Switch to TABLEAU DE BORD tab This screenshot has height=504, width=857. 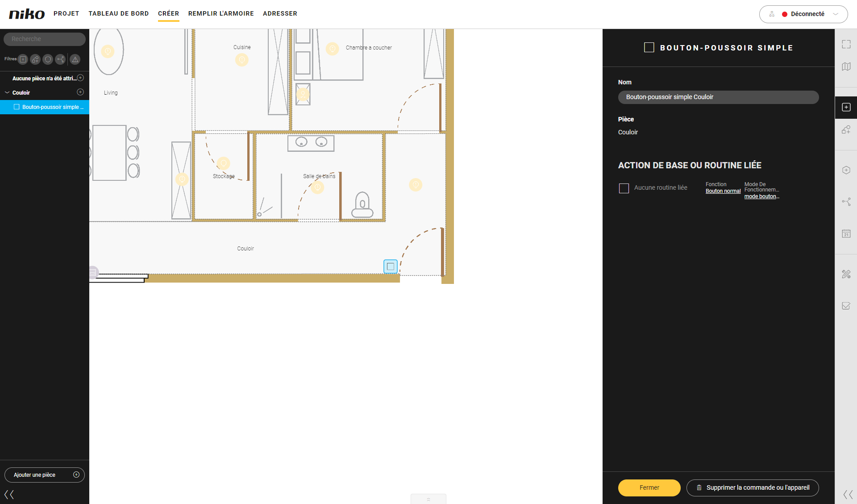(x=119, y=13)
